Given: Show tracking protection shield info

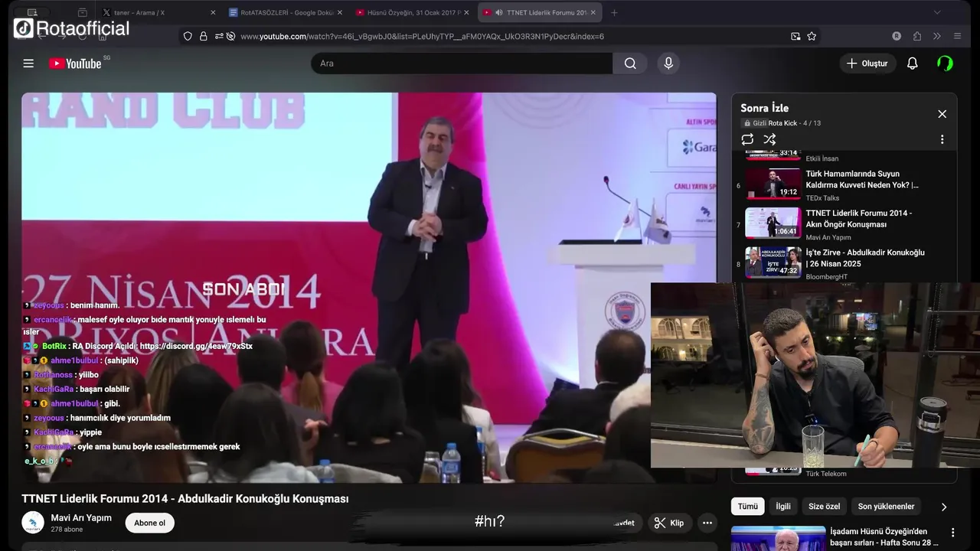Looking at the screenshot, I should [188, 36].
